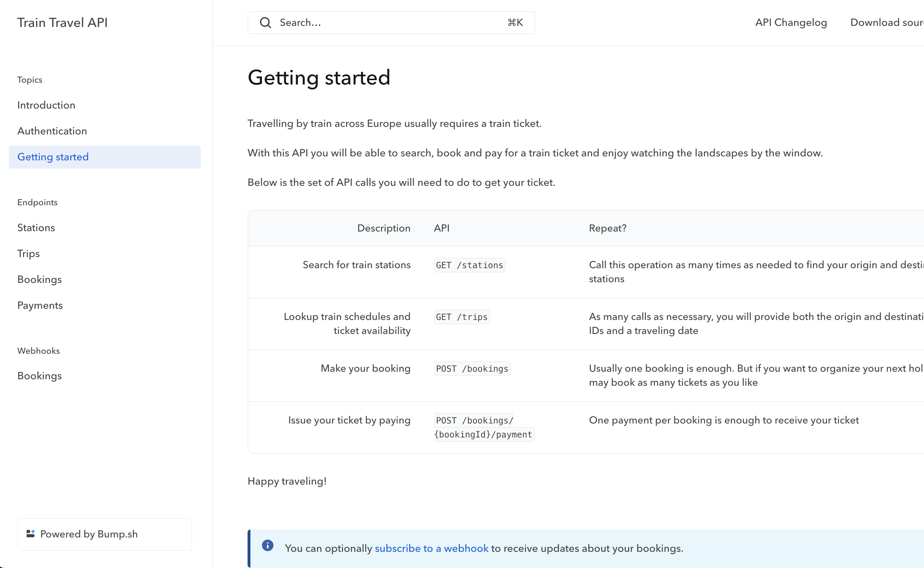Open the Train Travel API home title
The width and height of the screenshot is (924, 568).
[62, 23]
